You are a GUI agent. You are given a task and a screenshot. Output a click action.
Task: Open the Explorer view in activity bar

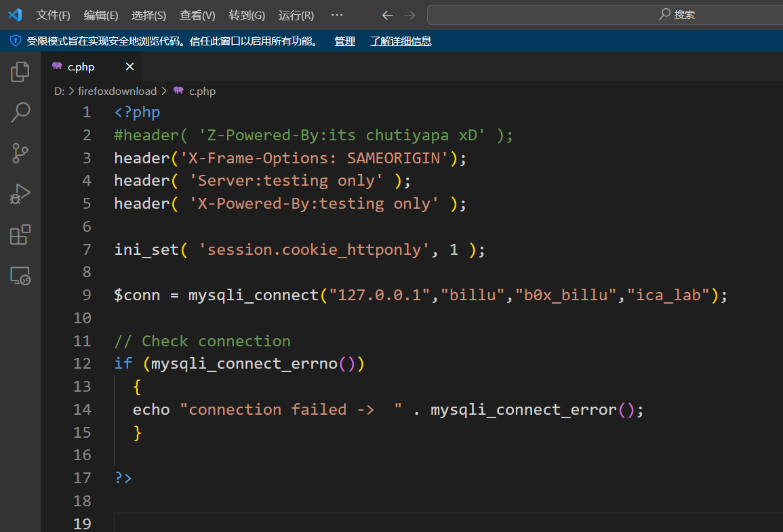click(20, 72)
